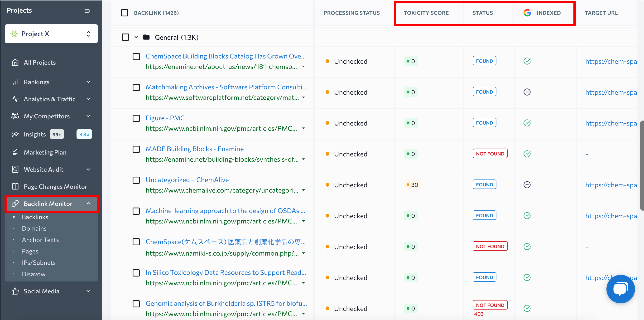Open the MADE Building Blocks - Enamine link
This screenshot has width=644, height=320.
194,149
